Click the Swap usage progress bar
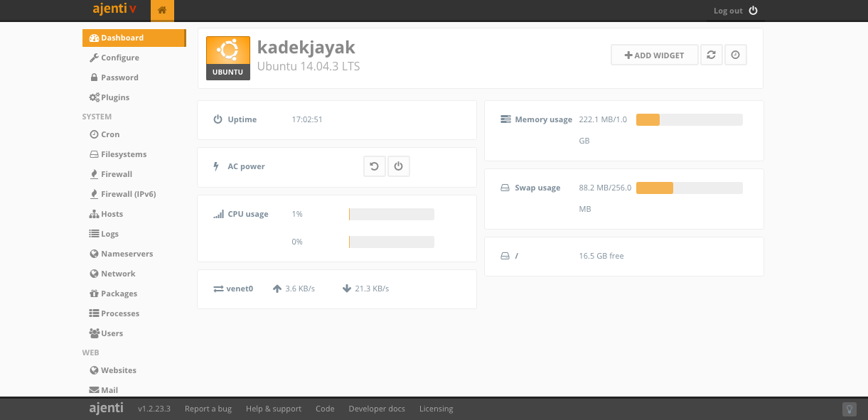Screen dimensions: 868x420 click(x=690, y=188)
